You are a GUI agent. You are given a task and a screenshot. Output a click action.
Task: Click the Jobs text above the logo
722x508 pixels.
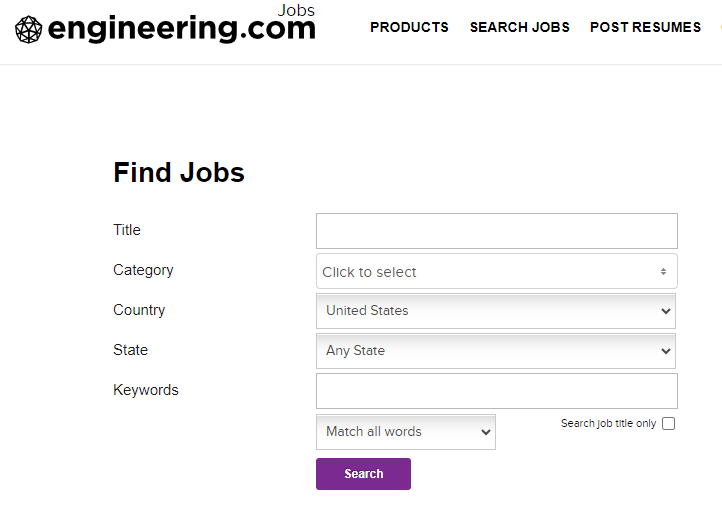(x=296, y=10)
